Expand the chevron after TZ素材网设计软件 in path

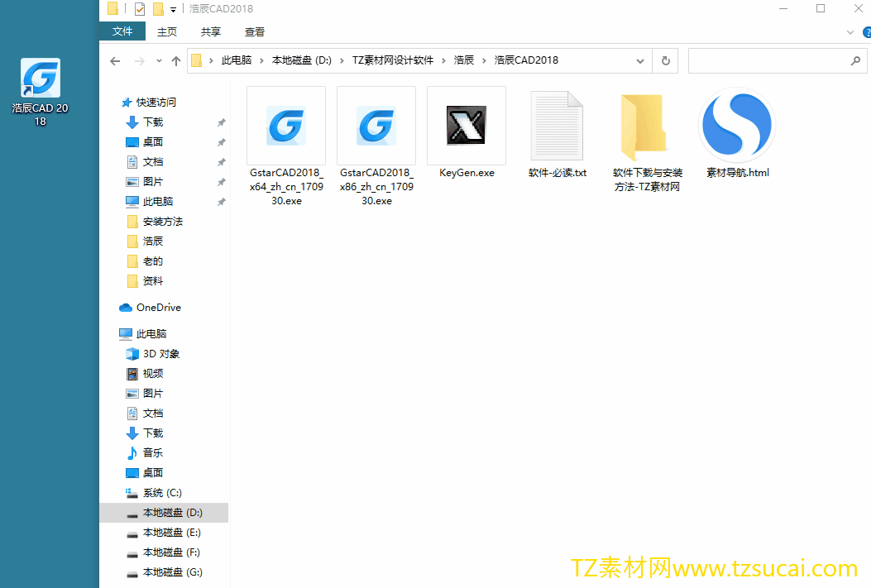pos(443,60)
